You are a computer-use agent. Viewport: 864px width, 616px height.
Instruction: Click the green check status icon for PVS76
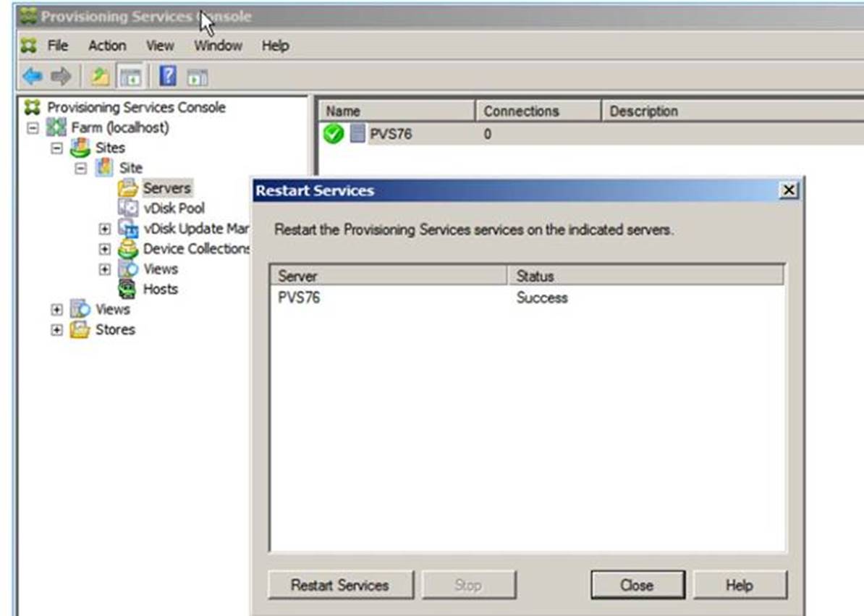[333, 134]
